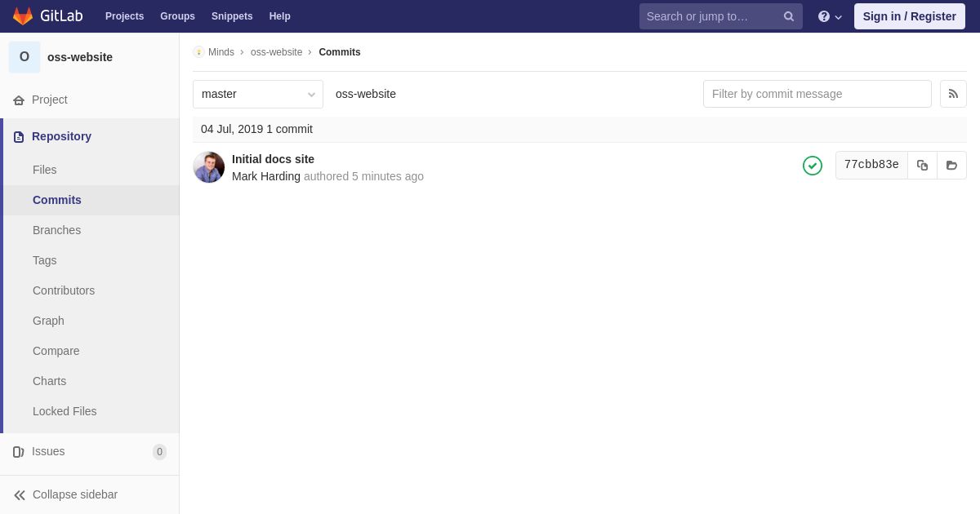Click the Collapse sidebar chevrons icon
This screenshot has width=980, height=514.
20,494
